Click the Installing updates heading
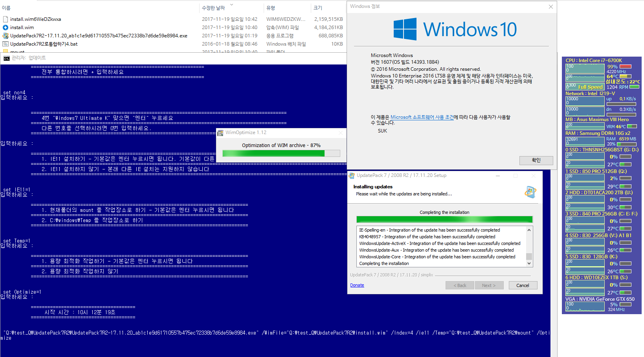The height and width of the screenshot is (357, 644). click(x=373, y=187)
